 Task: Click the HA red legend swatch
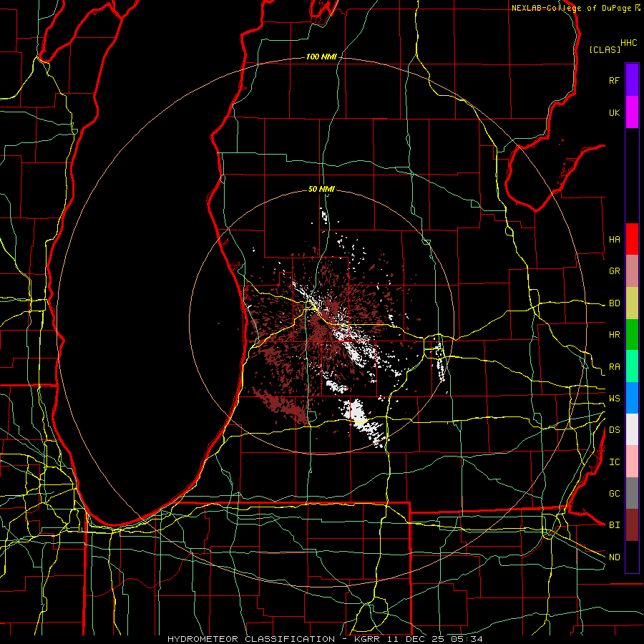[x=632, y=239]
